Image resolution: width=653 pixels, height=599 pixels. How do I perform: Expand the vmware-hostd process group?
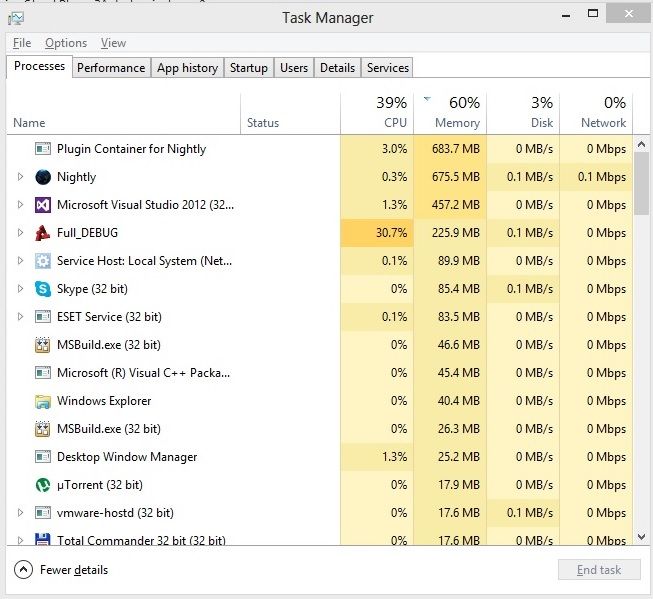tap(20, 513)
